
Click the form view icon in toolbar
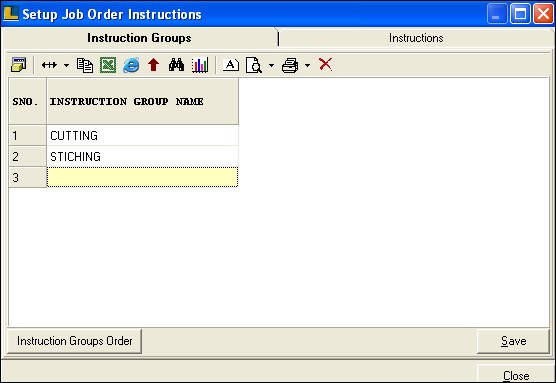point(18,65)
